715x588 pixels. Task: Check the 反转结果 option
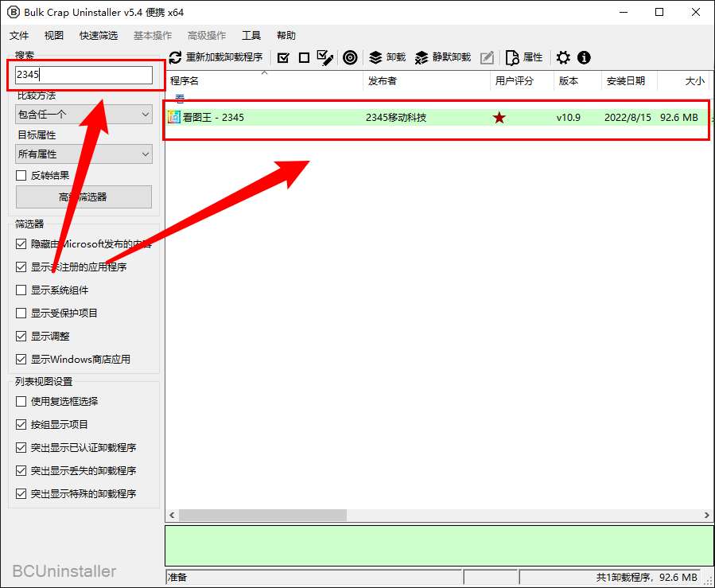[19, 175]
